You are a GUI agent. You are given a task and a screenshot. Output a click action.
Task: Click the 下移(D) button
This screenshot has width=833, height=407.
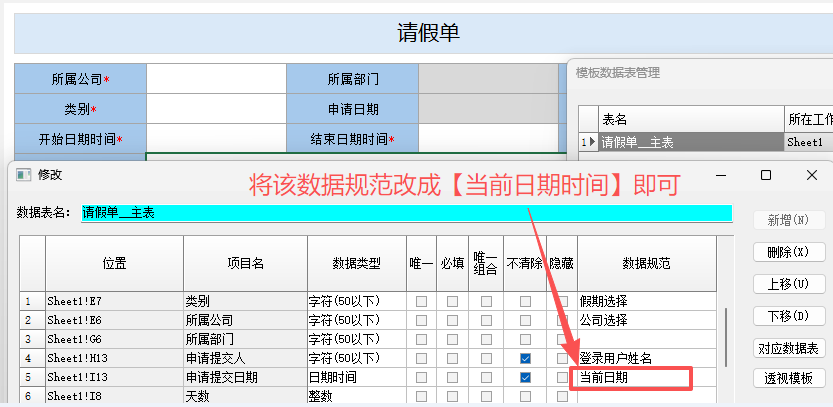pyautogui.click(x=789, y=316)
